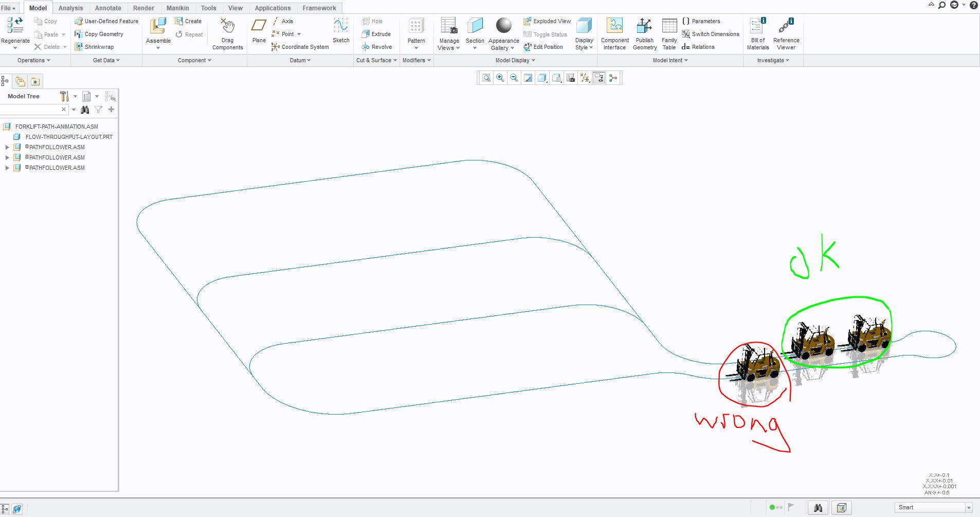Create a datum Plane
Image resolution: width=980 pixels, height=517 pixels.
(x=259, y=29)
